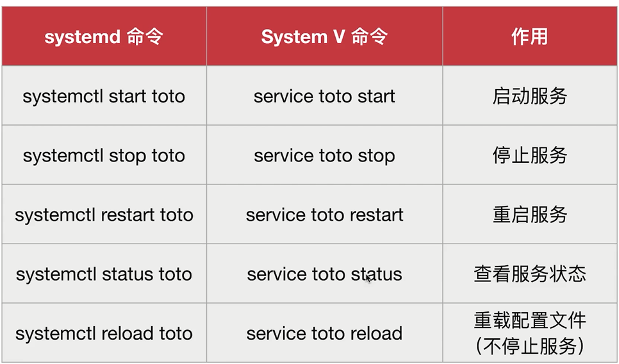This screenshot has height=364, width=619.
Task: Click the '停止服务' cell
Action: click(x=530, y=155)
